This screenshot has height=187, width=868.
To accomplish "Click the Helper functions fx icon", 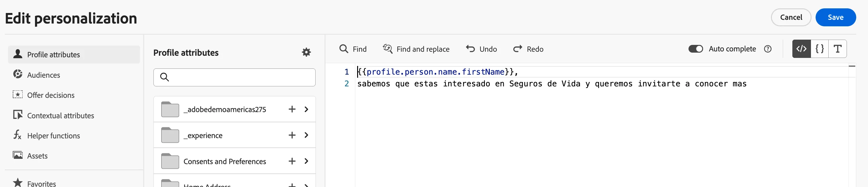I will tap(18, 135).
